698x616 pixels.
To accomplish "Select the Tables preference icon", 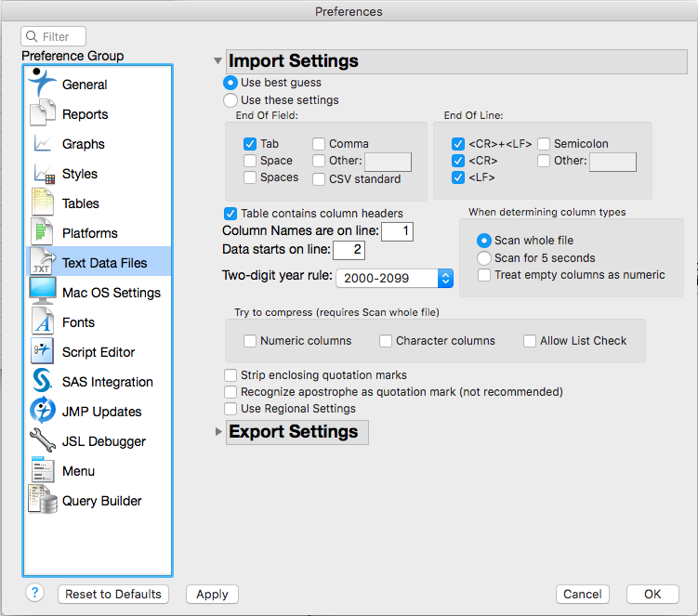I will tap(42, 203).
